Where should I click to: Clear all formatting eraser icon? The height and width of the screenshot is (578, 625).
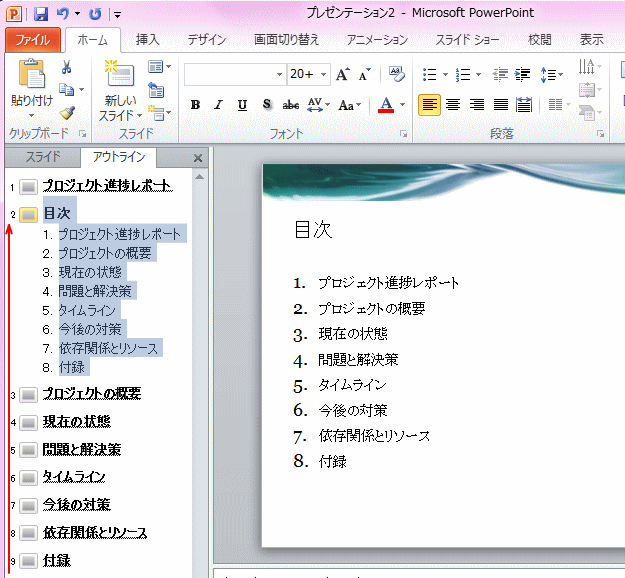397,74
